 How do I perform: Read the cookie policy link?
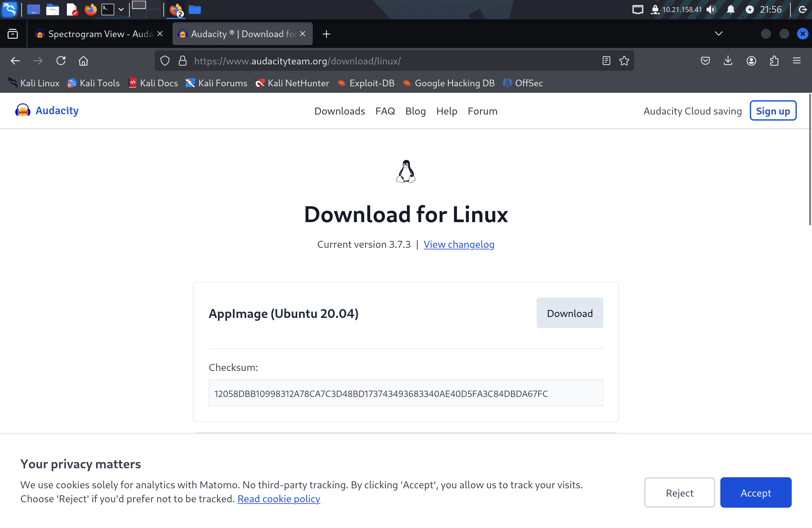pyautogui.click(x=279, y=498)
